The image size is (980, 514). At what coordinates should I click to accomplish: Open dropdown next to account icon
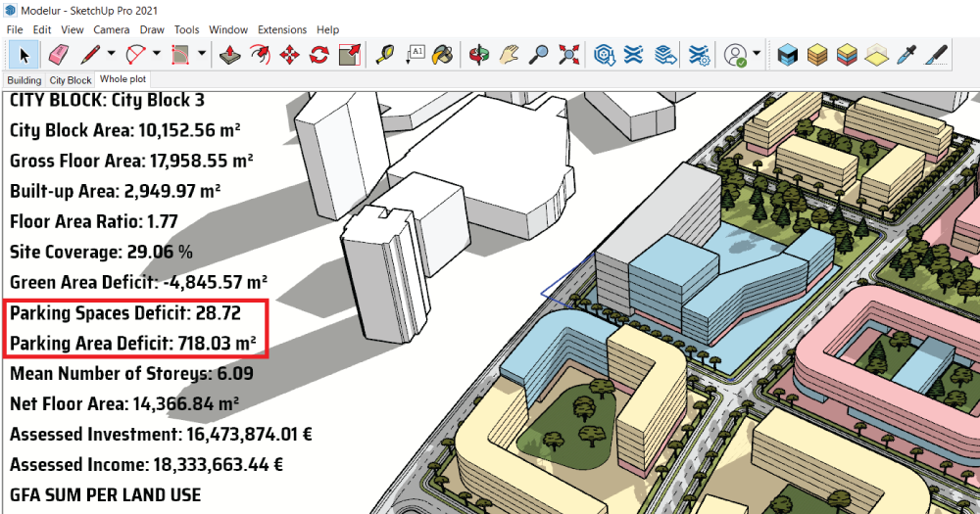(x=757, y=54)
